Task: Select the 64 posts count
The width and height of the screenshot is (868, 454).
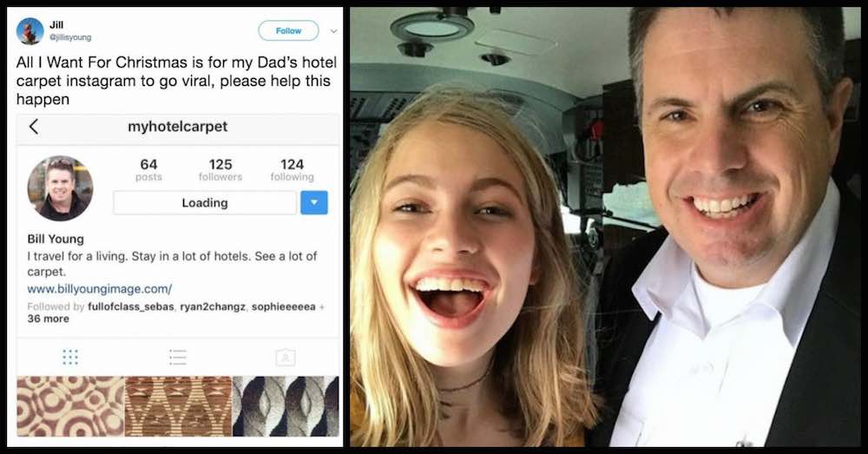Action: tap(149, 170)
